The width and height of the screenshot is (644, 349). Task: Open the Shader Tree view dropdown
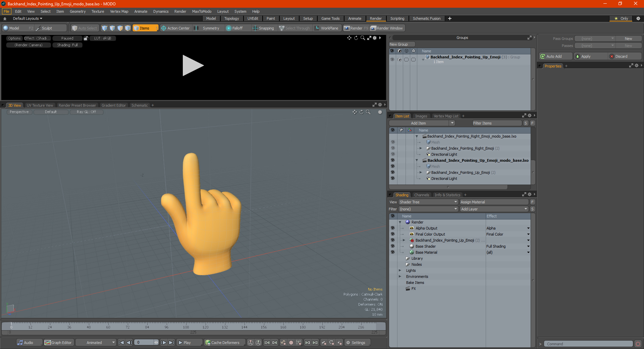[x=428, y=202]
